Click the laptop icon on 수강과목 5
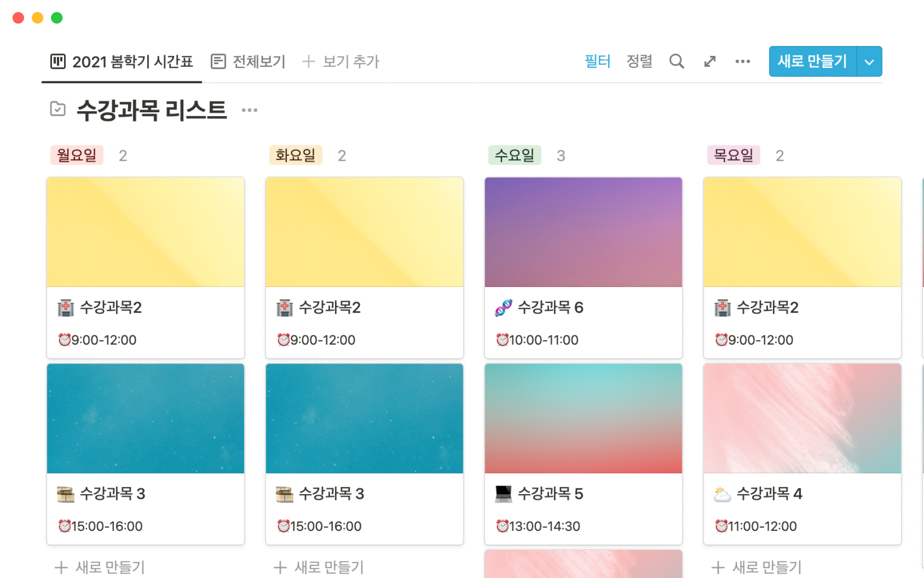The width and height of the screenshot is (924, 578). (x=503, y=494)
